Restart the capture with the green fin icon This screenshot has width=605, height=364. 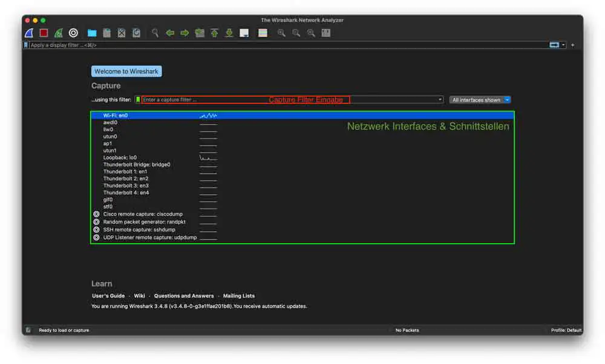click(58, 33)
